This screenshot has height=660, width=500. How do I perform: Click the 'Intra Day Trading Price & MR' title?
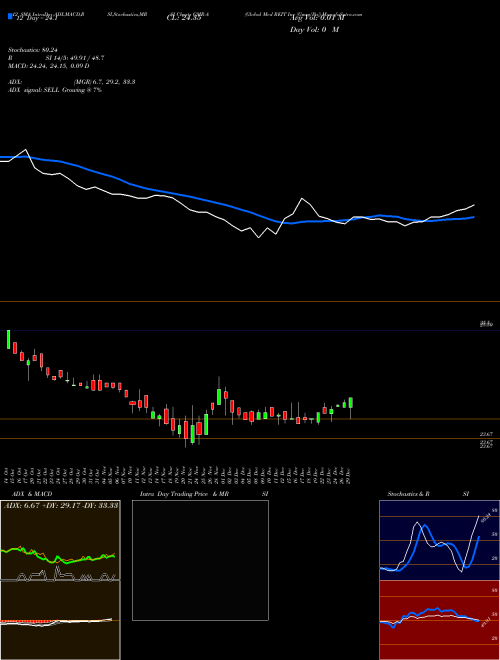click(184, 494)
